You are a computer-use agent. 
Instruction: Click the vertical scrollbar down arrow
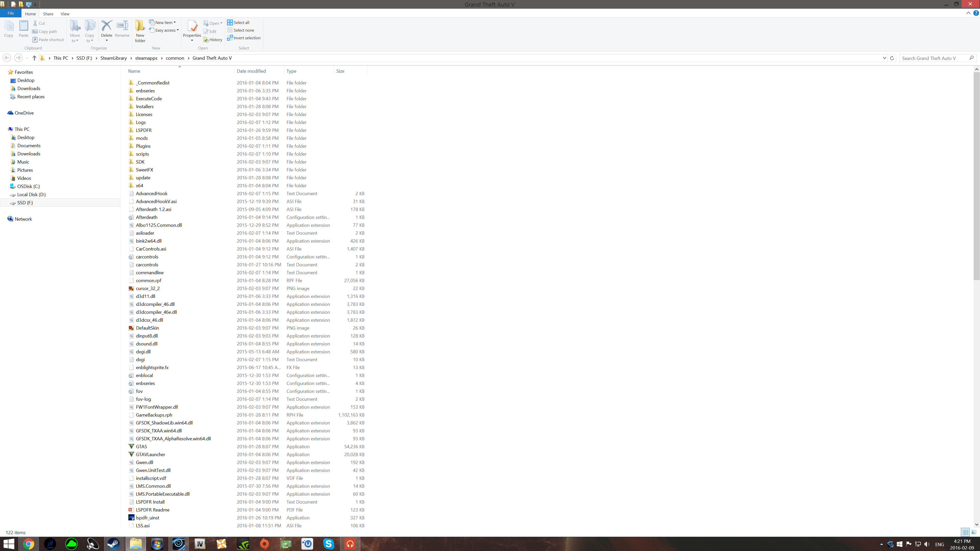point(976,524)
